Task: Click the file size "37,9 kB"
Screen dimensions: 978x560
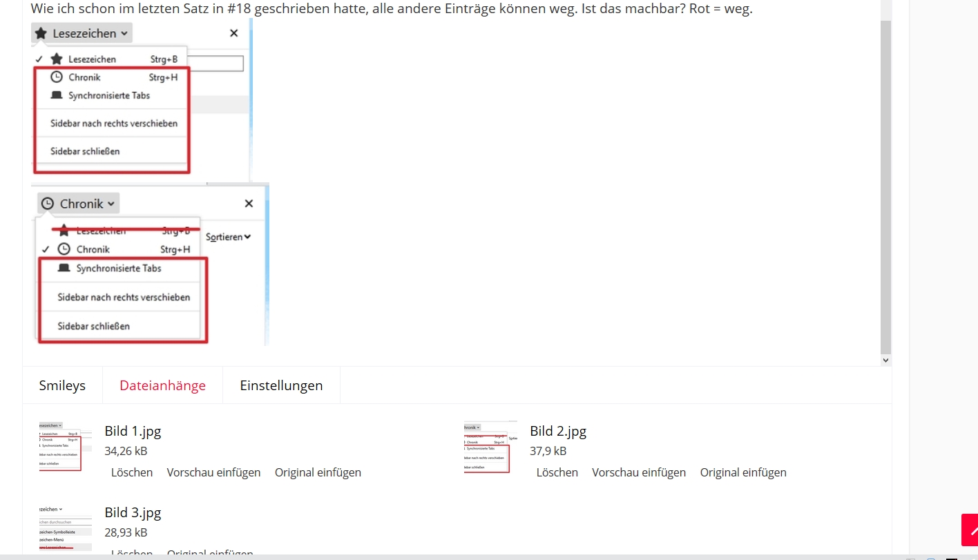Action: [x=548, y=451]
